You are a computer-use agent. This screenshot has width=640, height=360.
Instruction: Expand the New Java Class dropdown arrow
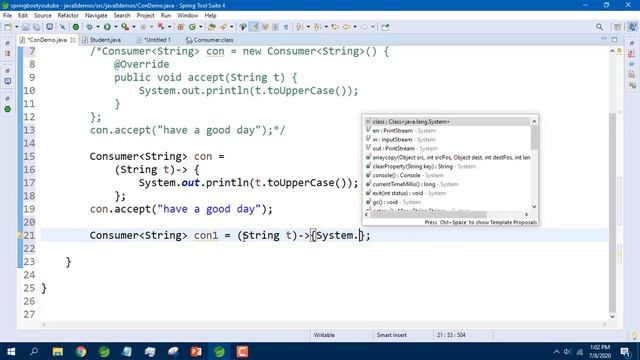pos(200,27)
